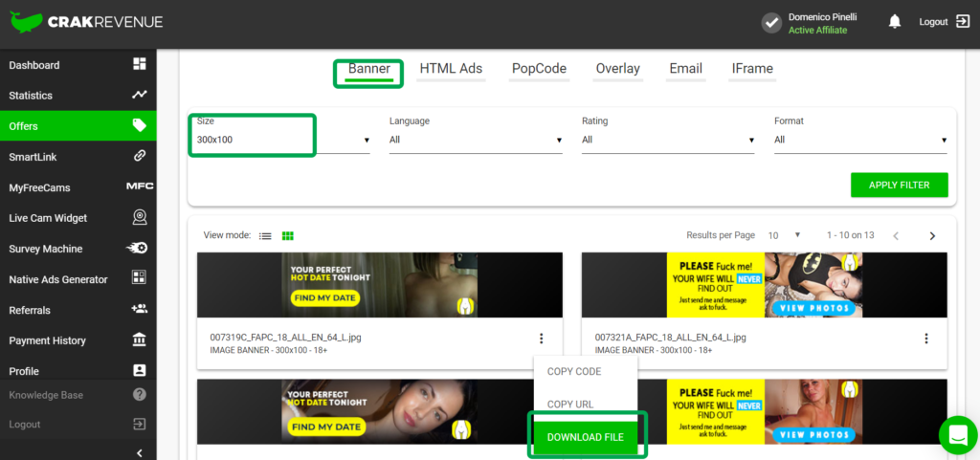Open the Rating dropdown
Viewport: 980px width, 460px height.
tap(668, 140)
